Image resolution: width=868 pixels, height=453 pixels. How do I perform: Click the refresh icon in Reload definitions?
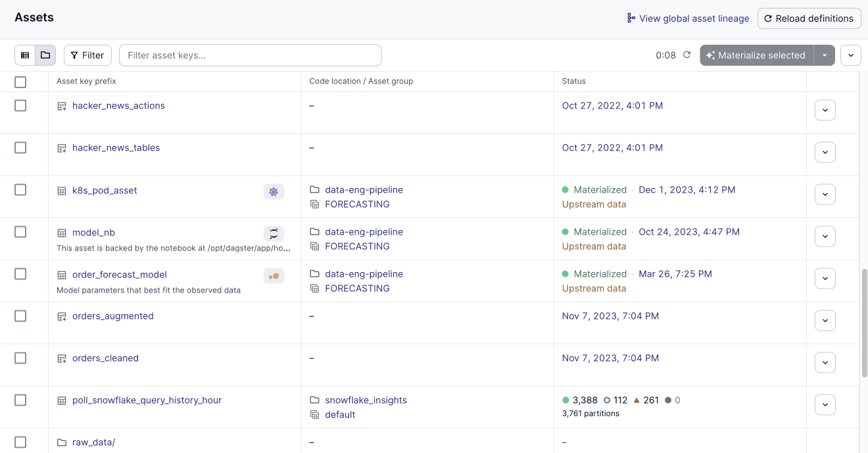click(768, 18)
